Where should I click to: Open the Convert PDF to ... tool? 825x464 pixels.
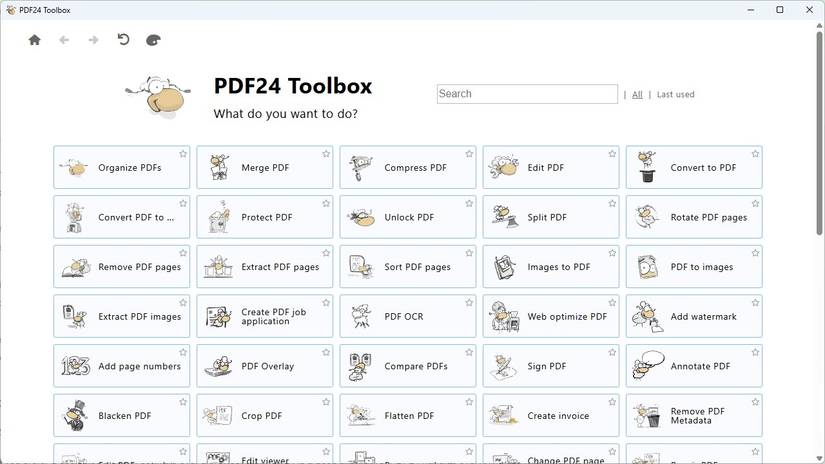point(122,217)
